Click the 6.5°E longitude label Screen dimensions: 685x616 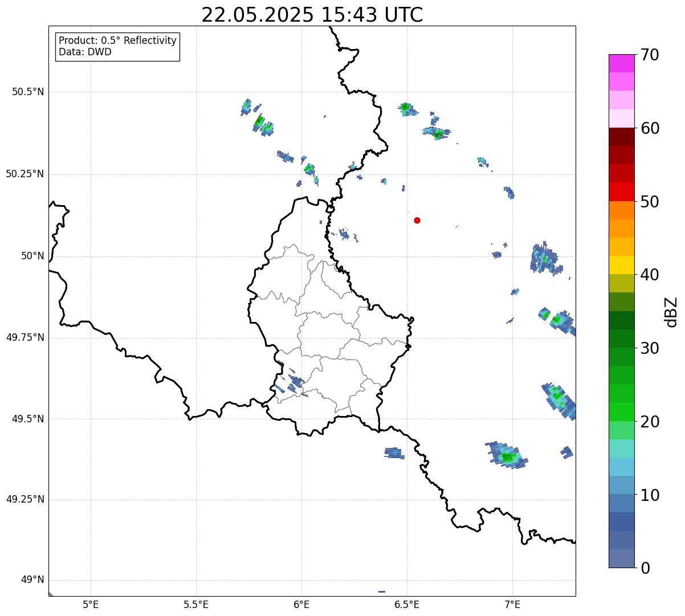(x=407, y=604)
